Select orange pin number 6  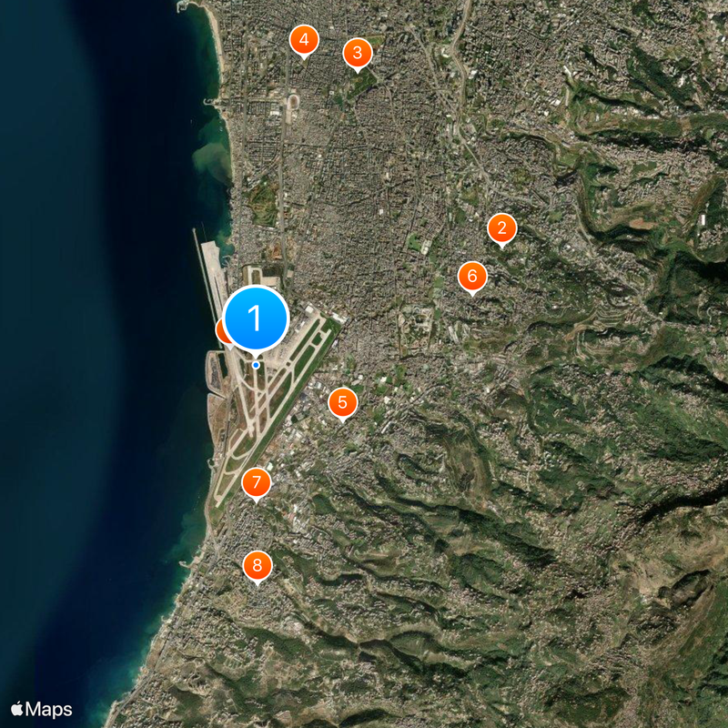pyautogui.click(x=471, y=276)
